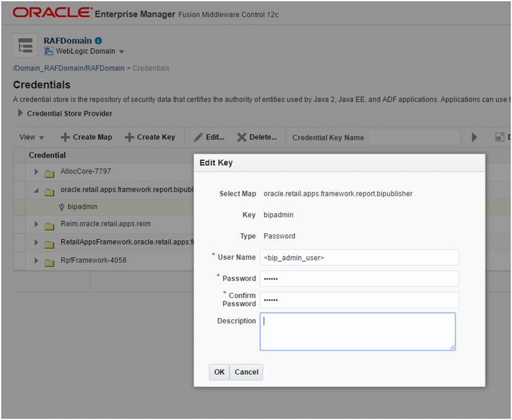Click the Oracle logo
The width and height of the screenshot is (512, 420).
[x=53, y=13]
